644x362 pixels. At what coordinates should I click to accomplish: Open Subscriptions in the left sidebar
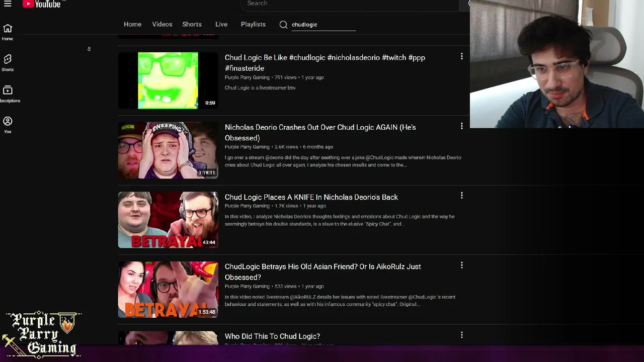coord(9,94)
